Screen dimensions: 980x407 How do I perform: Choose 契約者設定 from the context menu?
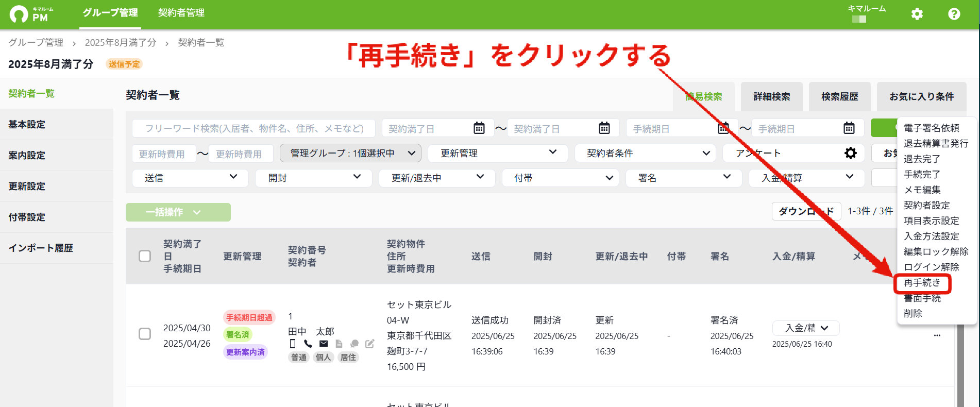[x=927, y=205]
